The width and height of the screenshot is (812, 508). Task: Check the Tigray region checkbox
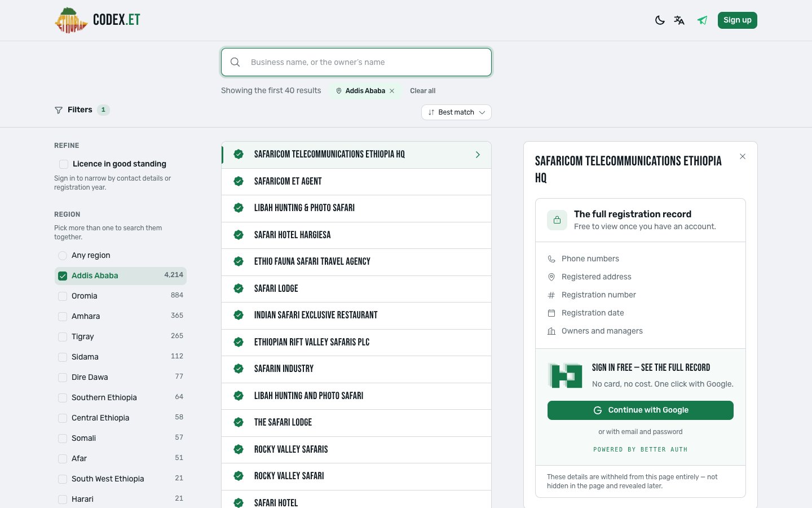(x=63, y=337)
